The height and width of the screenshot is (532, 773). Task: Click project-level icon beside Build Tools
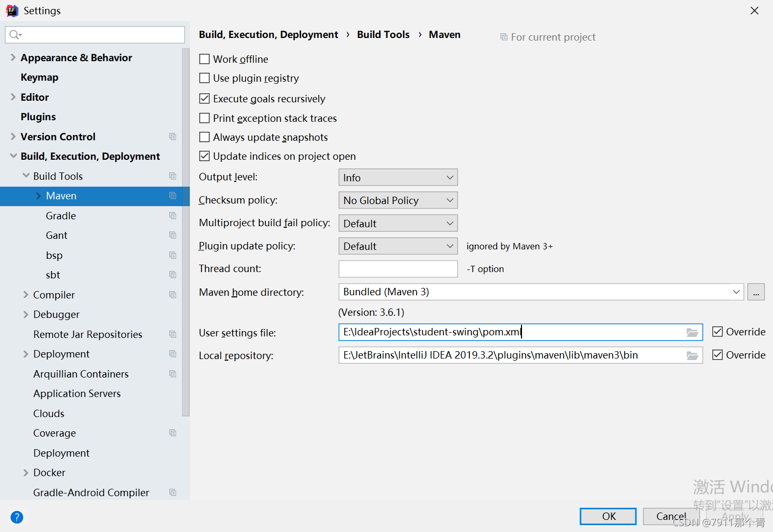pyautogui.click(x=172, y=176)
